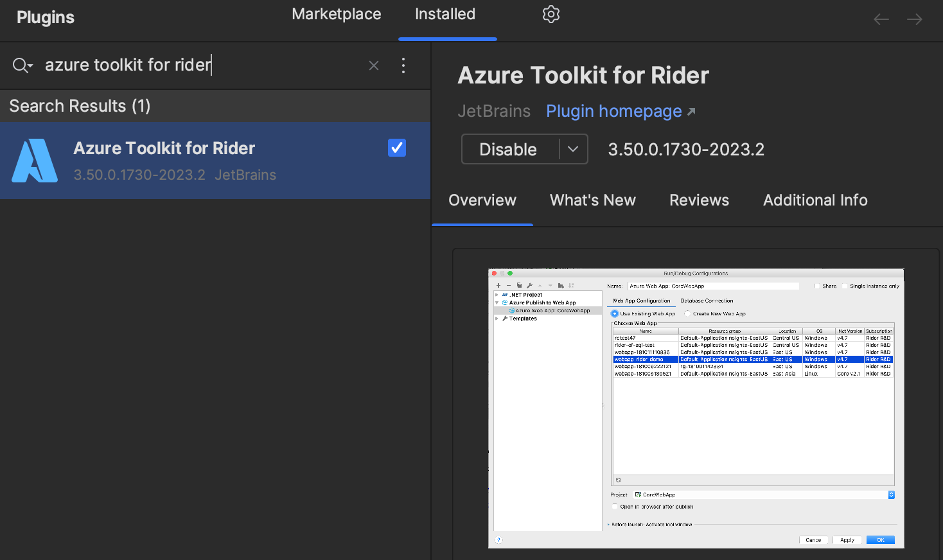Click the search magnifier options icon
The width and height of the screenshot is (943, 560).
[x=22, y=66]
